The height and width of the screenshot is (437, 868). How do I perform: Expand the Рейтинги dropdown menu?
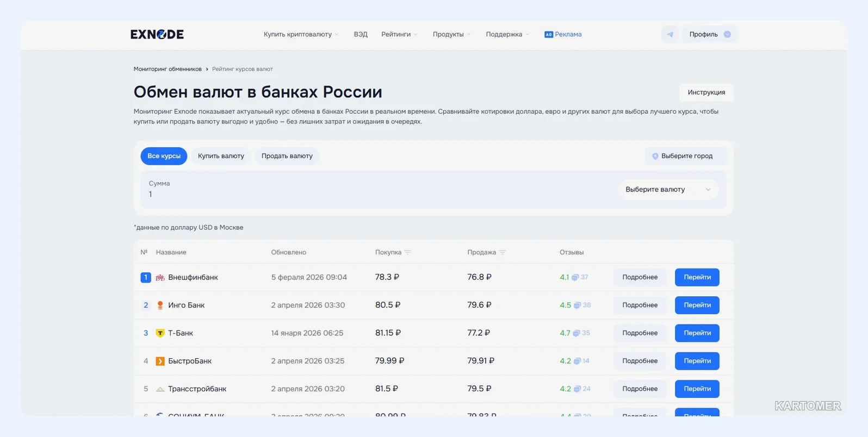(400, 34)
